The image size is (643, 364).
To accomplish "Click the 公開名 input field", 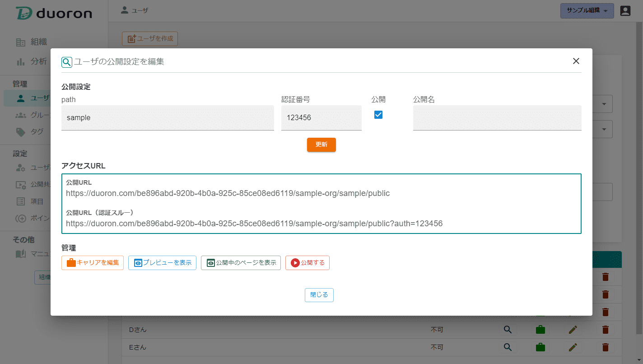I will tap(497, 118).
